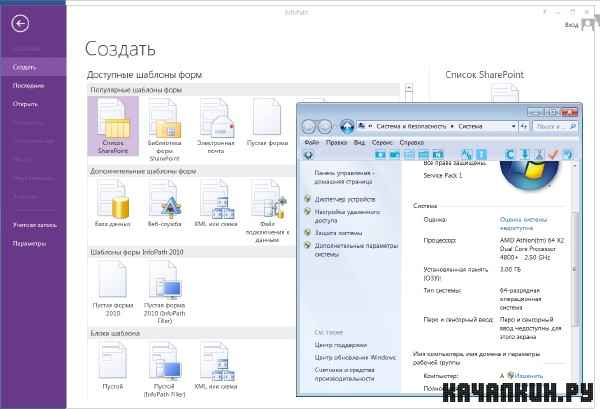Select the Электронная почта template
Image resolution: width=600 pixels, height=409 pixels.
click(x=216, y=126)
